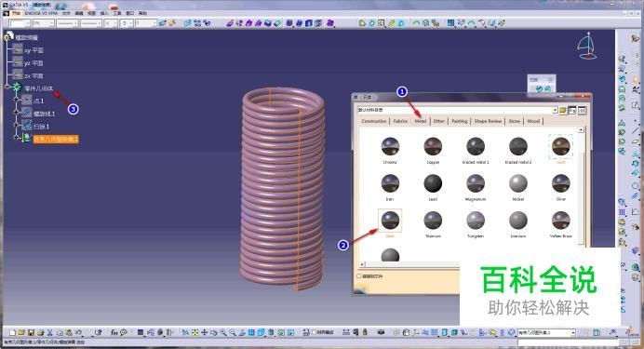The height and width of the screenshot is (349, 644).
Task: Collapse the 零件几何体 branch
Action: click(x=7, y=87)
